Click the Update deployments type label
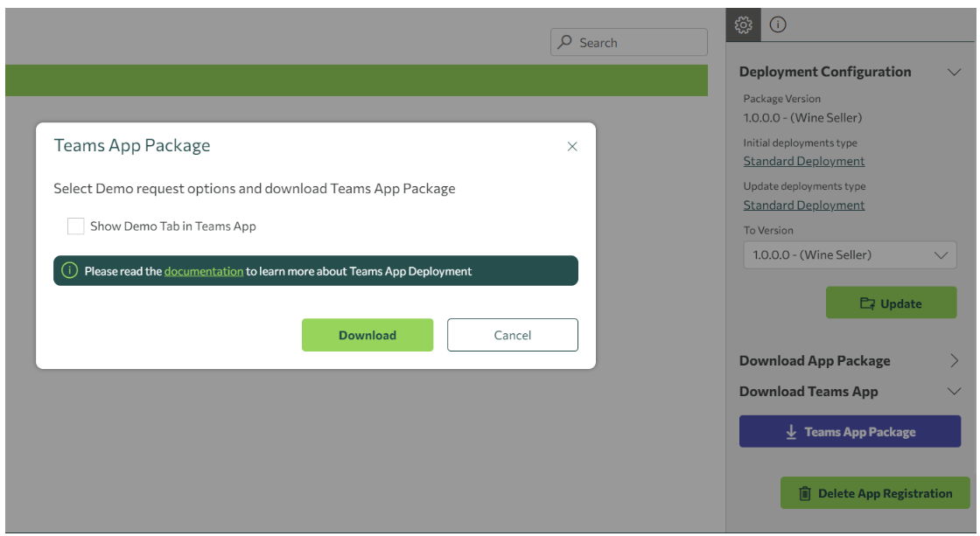The height and width of the screenshot is (536, 980). point(804,186)
